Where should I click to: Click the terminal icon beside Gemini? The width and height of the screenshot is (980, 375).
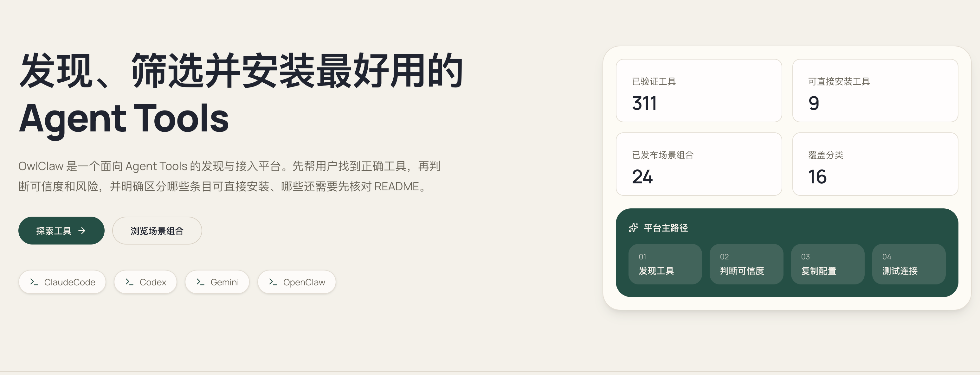coord(200,282)
